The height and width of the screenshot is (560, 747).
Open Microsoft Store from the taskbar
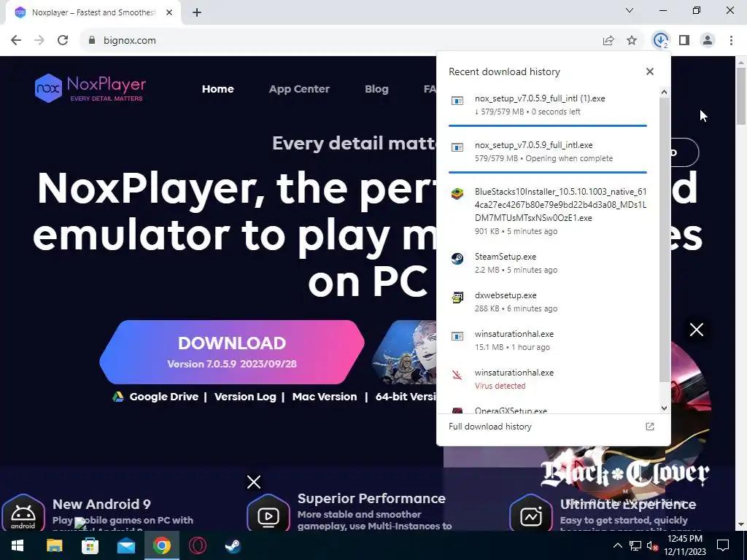point(90,545)
